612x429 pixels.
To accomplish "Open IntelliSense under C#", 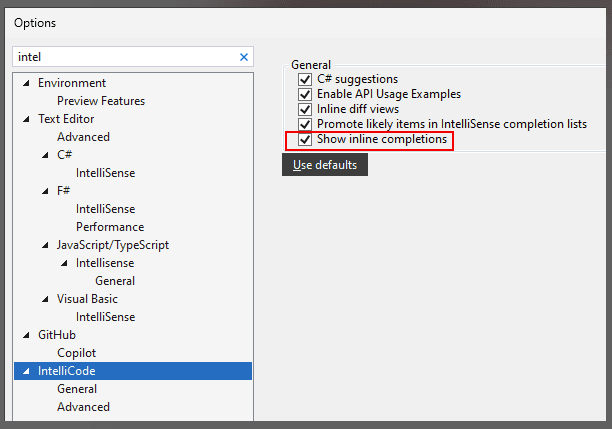I will tap(105, 173).
